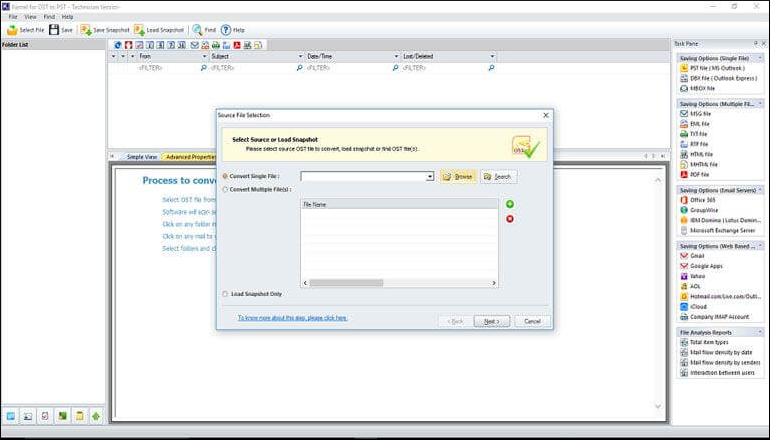Click the blue globe icon above the mail list
This screenshot has width=770, height=440.
click(118, 45)
